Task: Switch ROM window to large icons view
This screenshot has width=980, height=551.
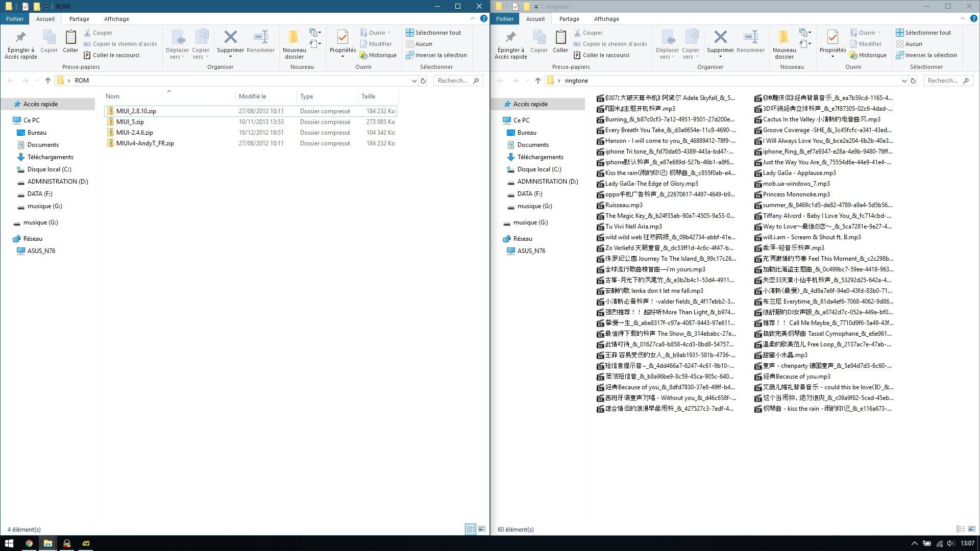Action: pyautogui.click(x=482, y=529)
